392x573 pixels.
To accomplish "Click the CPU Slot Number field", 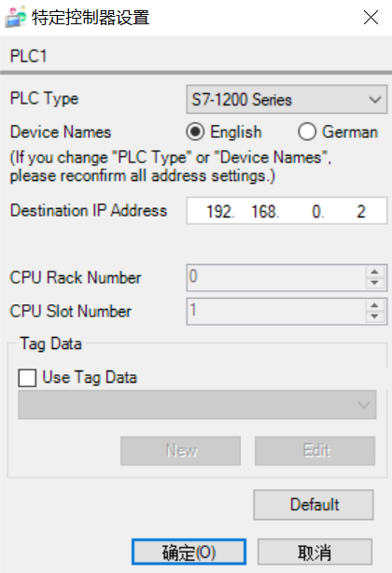I will [x=276, y=312].
